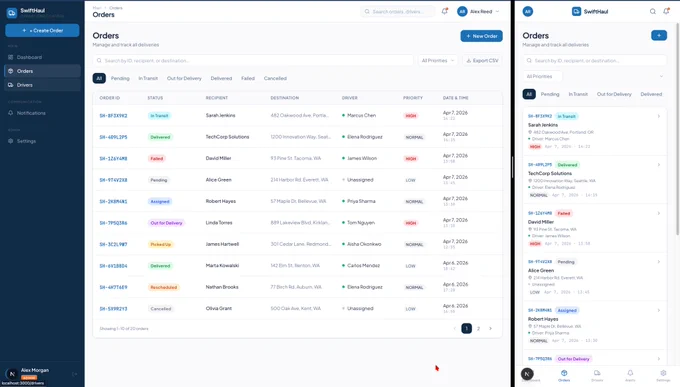Image resolution: width=680 pixels, height=387 pixels.
Task: Click the search icon in mobile header
Action: click(x=653, y=12)
